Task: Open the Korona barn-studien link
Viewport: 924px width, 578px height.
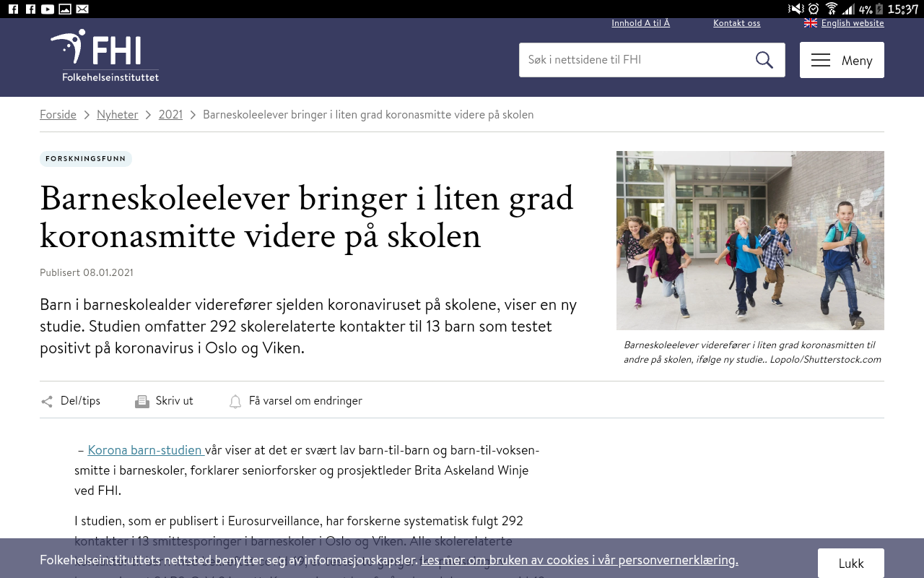Action: tap(145, 450)
